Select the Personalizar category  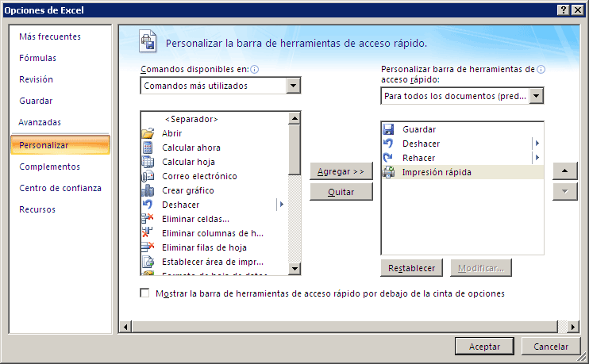[60, 145]
